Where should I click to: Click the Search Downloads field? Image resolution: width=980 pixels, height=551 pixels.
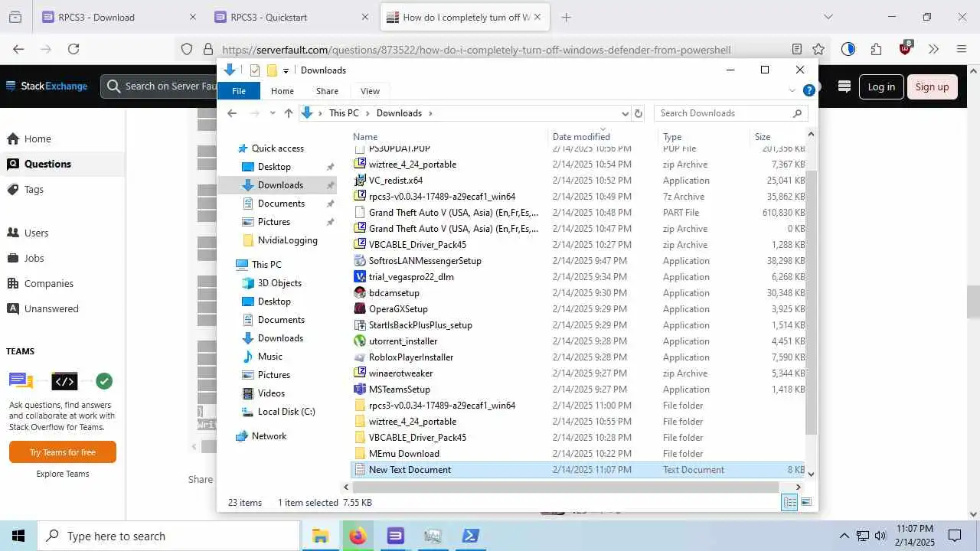click(724, 113)
